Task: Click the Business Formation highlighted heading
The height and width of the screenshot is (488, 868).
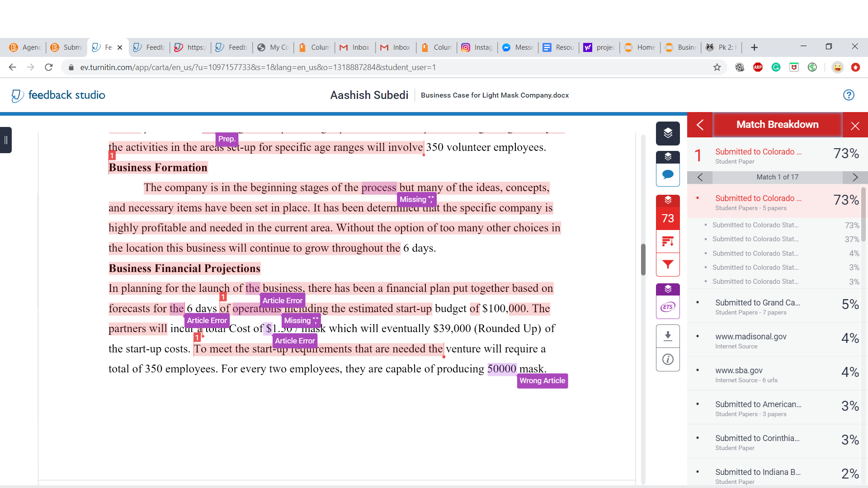Action: click(x=158, y=168)
